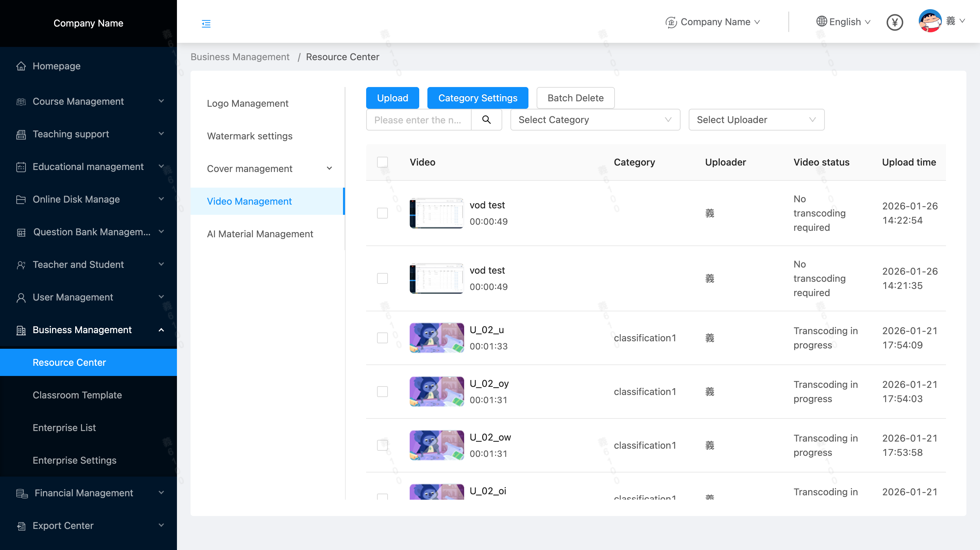Click the video name search field
This screenshot has width=980, height=550.
pyautogui.click(x=418, y=120)
